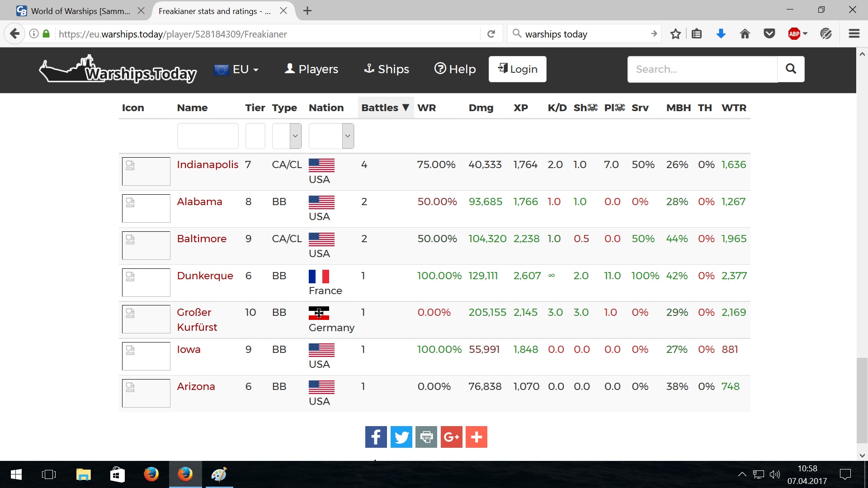Click the bookmark star icon
This screenshot has height=488, width=868.
click(x=675, y=34)
